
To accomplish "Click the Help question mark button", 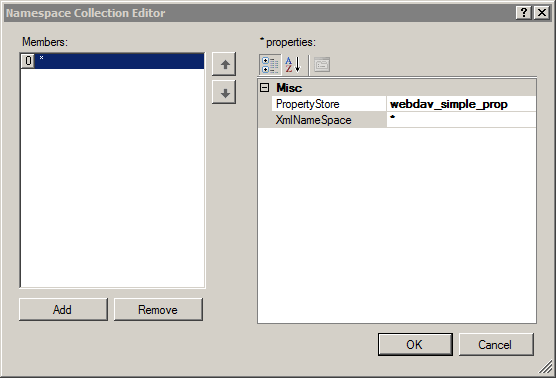I will tap(523, 13).
